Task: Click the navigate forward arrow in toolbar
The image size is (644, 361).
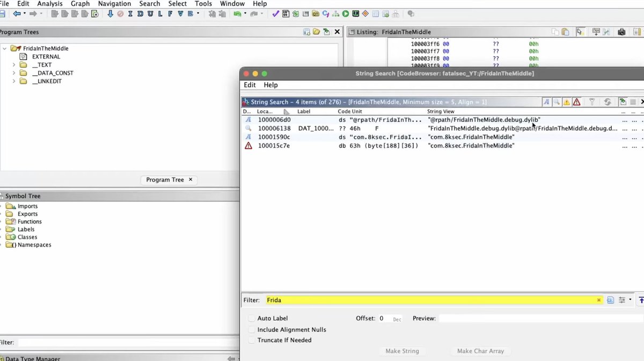Action: click(33, 14)
